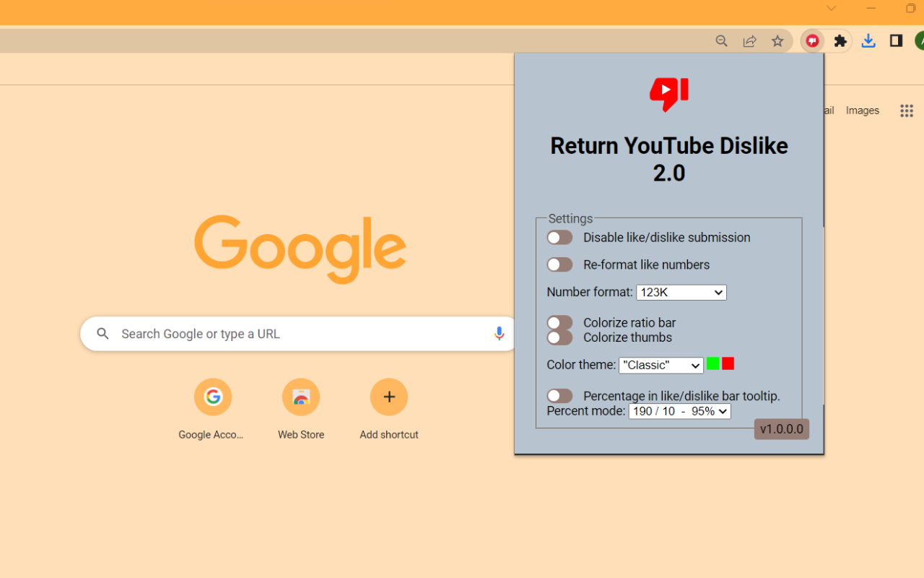Click the 'Number format:' label

coord(590,293)
